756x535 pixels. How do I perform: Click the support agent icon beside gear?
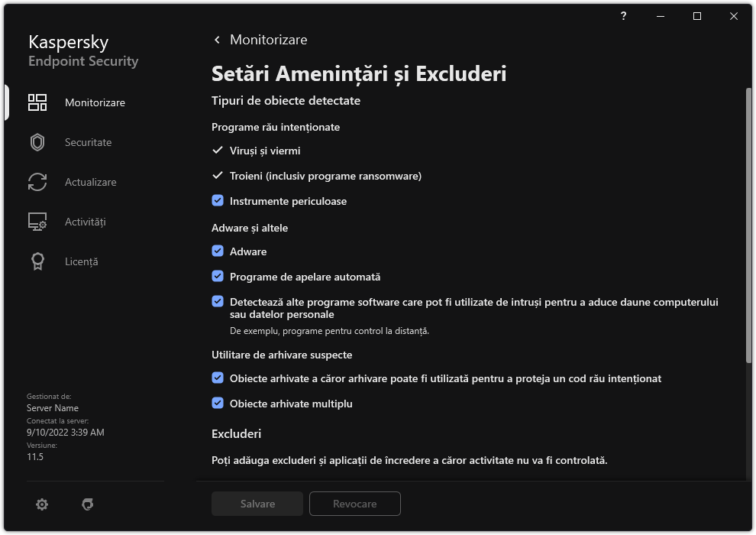click(x=88, y=504)
